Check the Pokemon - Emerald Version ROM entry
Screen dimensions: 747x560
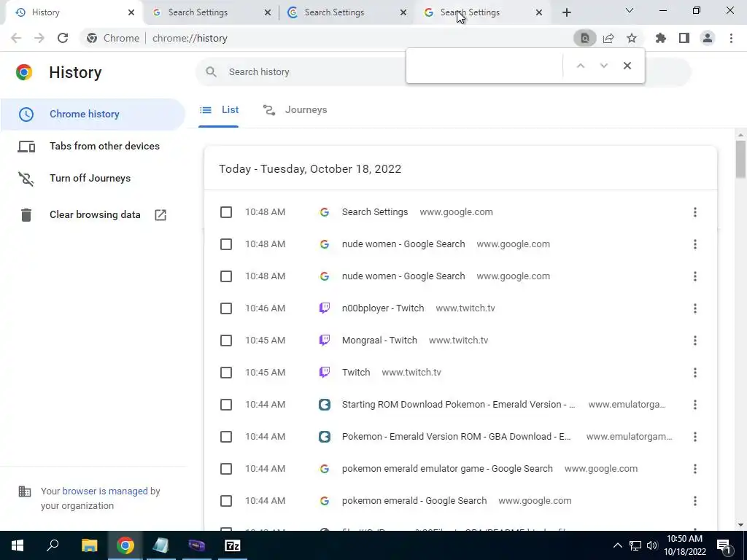pyautogui.click(x=226, y=437)
